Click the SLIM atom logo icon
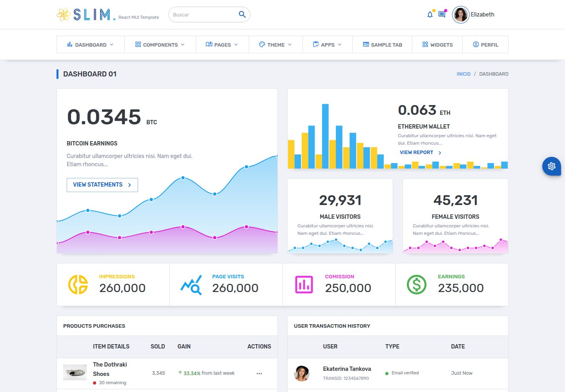The height and width of the screenshot is (392, 565). 64,15
